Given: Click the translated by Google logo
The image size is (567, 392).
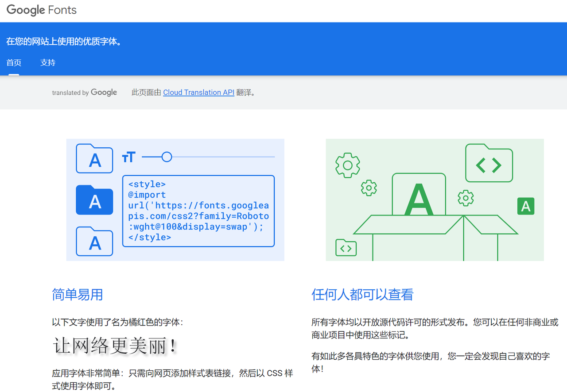Looking at the screenshot, I should (x=85, y=92).
